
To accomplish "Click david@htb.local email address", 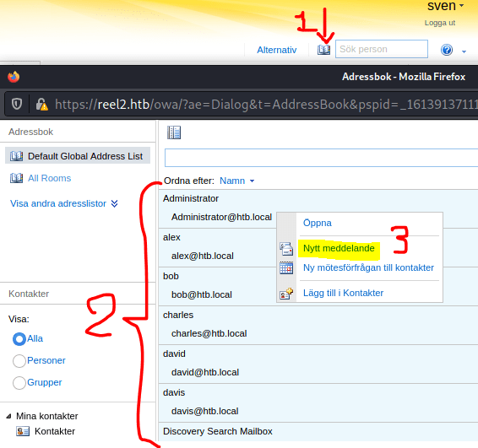I will click(205, 372).
